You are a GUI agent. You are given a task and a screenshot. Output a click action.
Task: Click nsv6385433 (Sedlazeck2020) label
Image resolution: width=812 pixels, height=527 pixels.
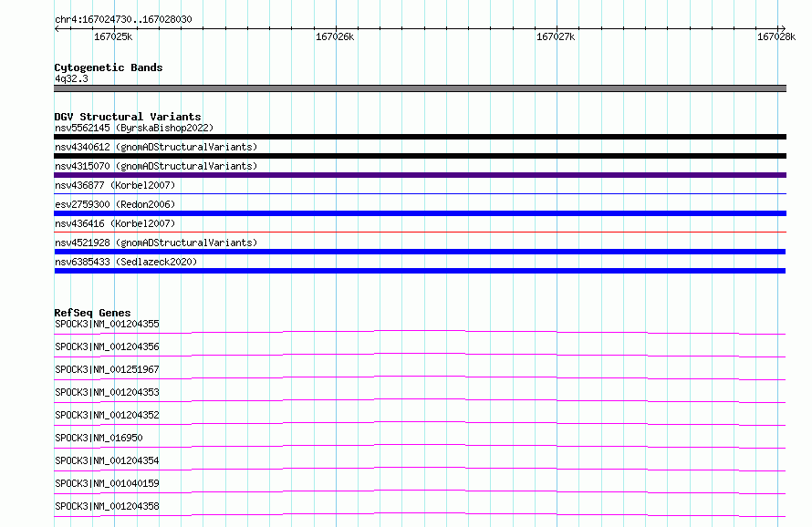pyautogui.click(x=126, y=262)
